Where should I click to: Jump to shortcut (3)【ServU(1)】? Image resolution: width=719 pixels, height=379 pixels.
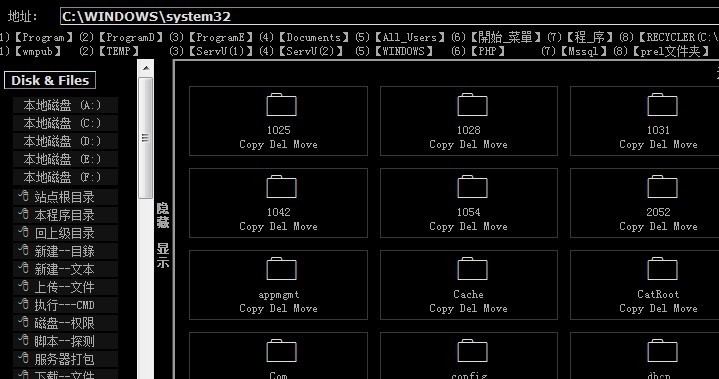[x=211, y=51]
